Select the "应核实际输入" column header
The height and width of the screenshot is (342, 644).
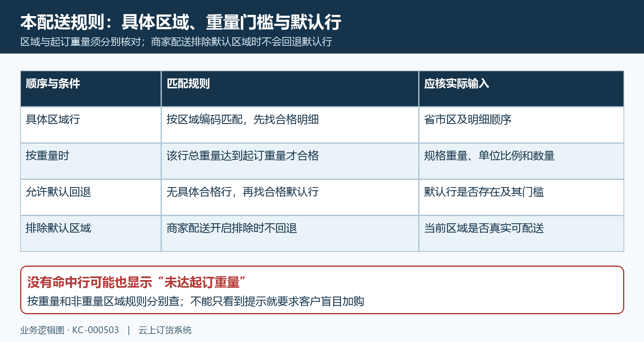tap(521, 89)
